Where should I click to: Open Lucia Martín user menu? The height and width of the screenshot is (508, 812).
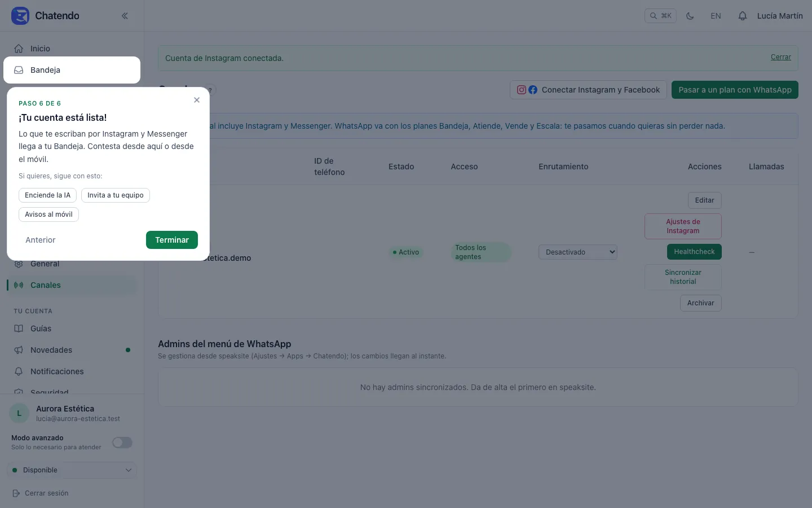pos(780,16)
